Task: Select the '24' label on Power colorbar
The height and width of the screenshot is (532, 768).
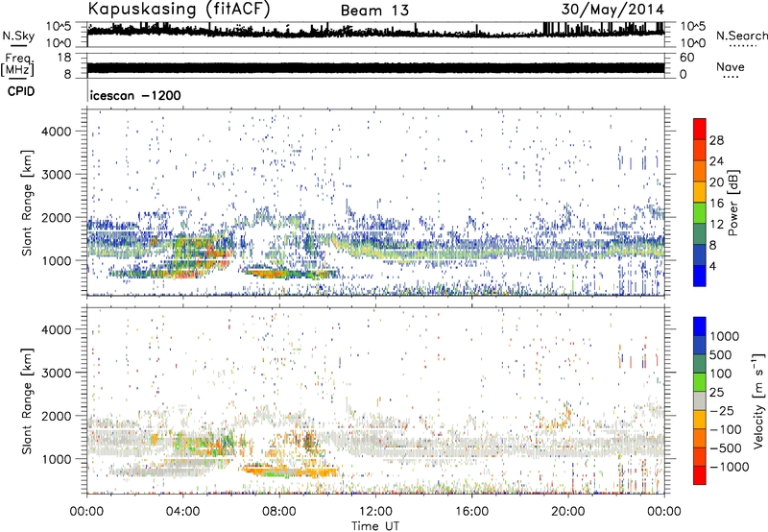Action: click(716, 161)
